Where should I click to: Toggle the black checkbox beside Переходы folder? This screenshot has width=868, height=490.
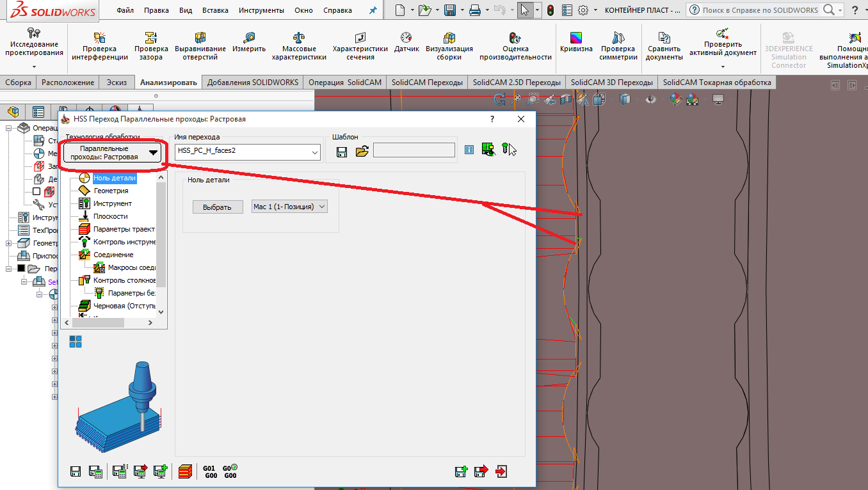[21, 268]
